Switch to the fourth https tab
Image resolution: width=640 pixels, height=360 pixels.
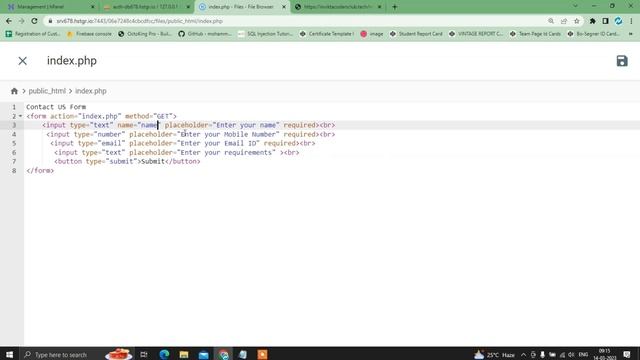point(337,7)
